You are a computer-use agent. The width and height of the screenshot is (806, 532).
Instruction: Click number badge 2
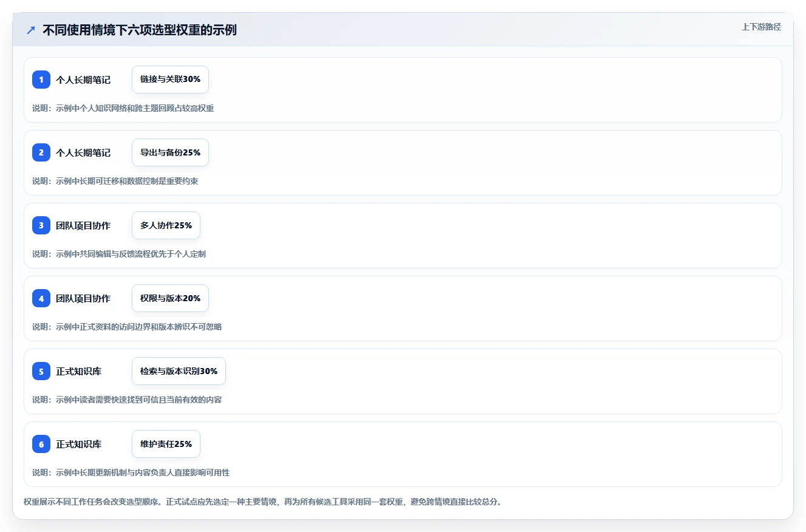tap(41, 152)
